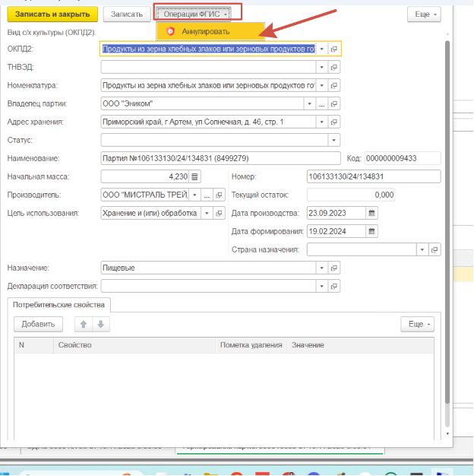This screenshot has width=474, height=476.
Task: Expand Цель использования dropdown
Action: click(x=205, y=214)
